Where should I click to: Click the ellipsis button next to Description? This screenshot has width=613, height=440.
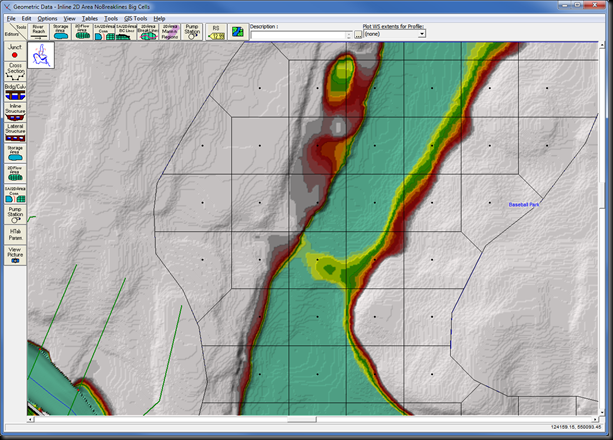358,34
